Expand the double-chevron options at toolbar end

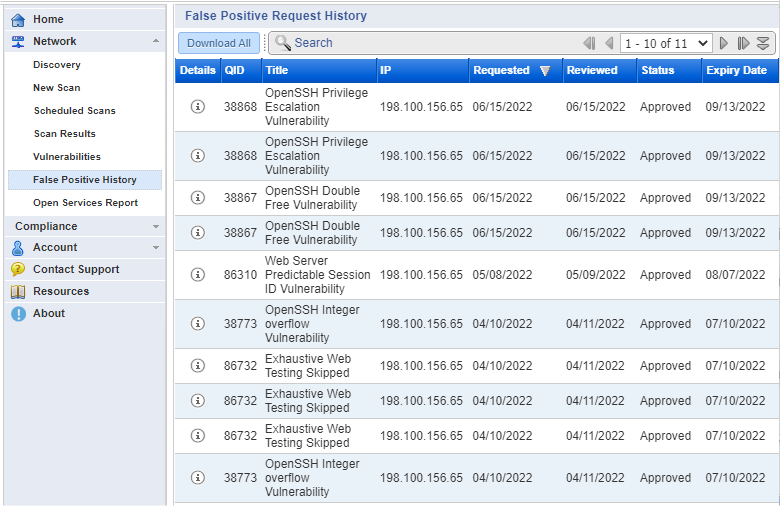pos(763,43)
